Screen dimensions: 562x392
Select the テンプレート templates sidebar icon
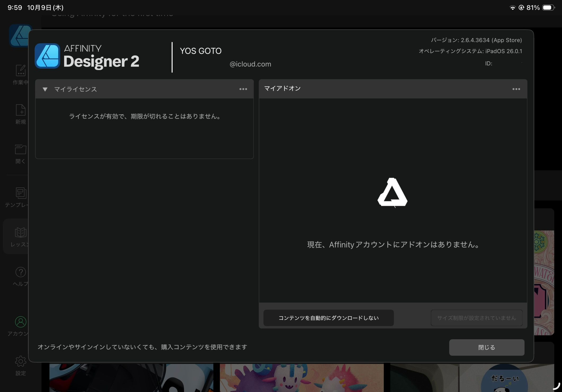pos(20,193)
